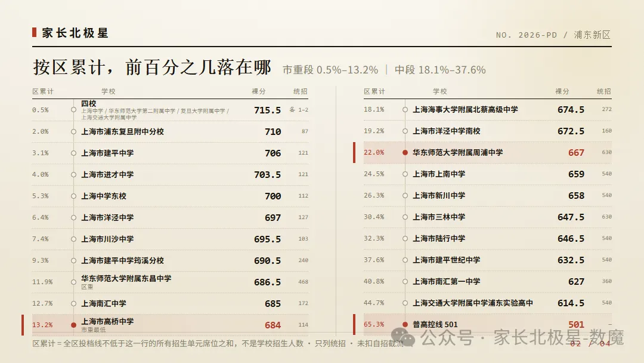
Task: Click the 674.5 score value
Action: point(571,110)
